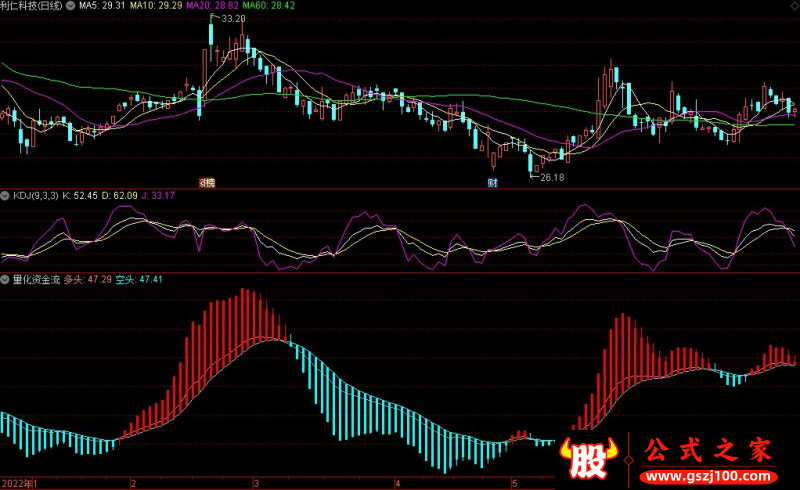The image size is (800, 490).
Task: Click month 3 on the time axis
Action: (x=256, y=483)
